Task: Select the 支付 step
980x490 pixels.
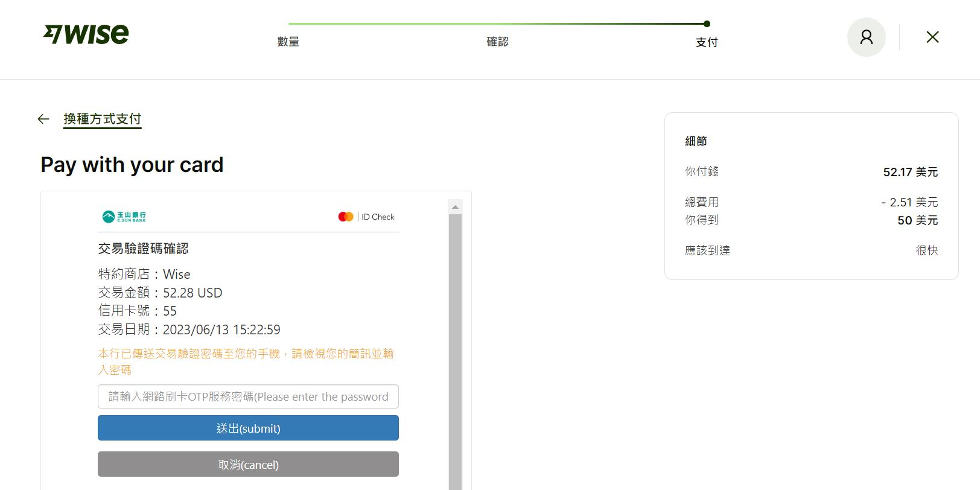Action: coord(707,42)
